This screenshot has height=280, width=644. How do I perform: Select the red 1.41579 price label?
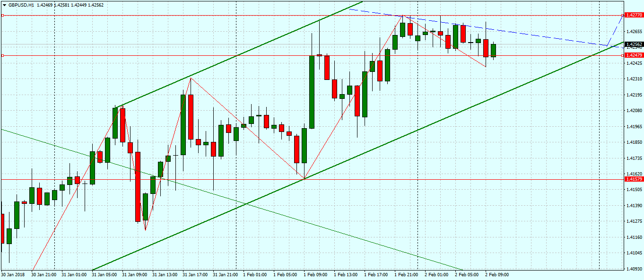[x=634, y=179]
